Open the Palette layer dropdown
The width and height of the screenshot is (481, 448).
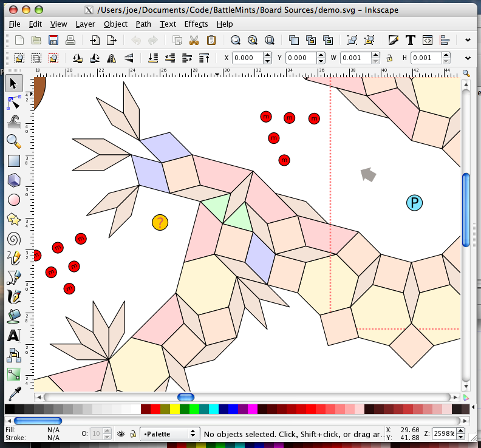pos(170,434)
